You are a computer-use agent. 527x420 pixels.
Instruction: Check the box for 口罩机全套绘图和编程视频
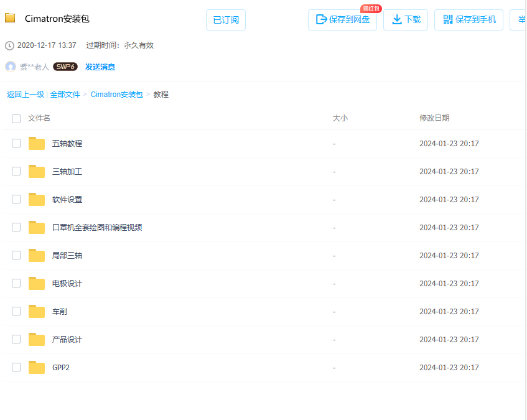pos(16,227)
